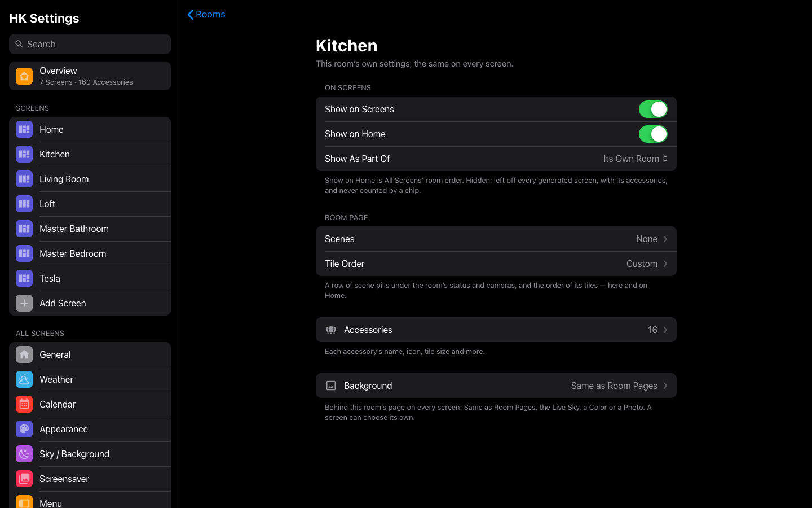Select Master Bedroom in Screens list

90,253
